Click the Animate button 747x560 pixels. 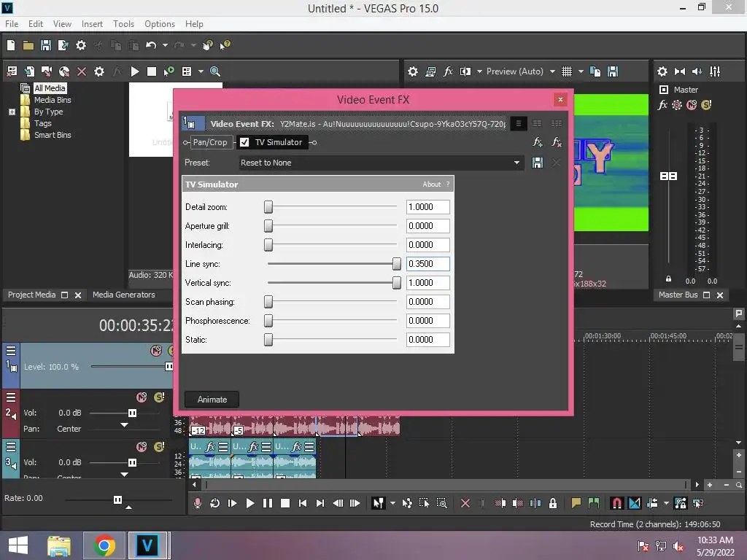click(212, 399)
